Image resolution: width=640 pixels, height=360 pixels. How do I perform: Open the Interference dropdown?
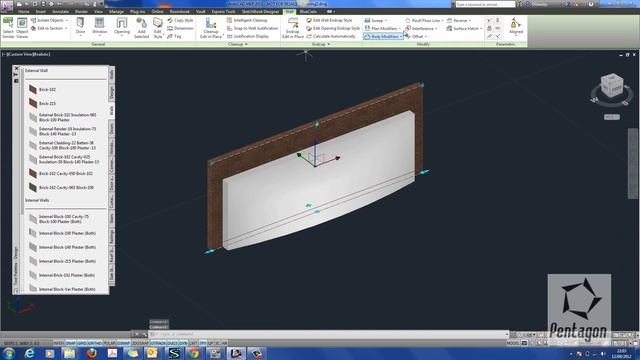pos(421,28)
